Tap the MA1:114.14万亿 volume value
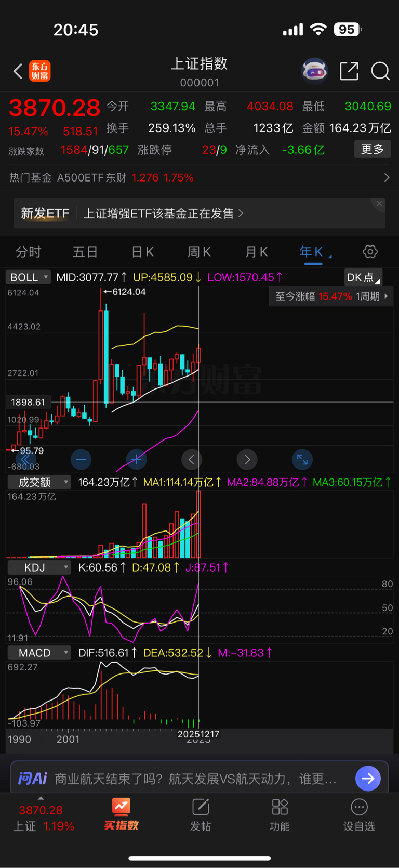Screen dimensions: 399x868 pos(182,482)
